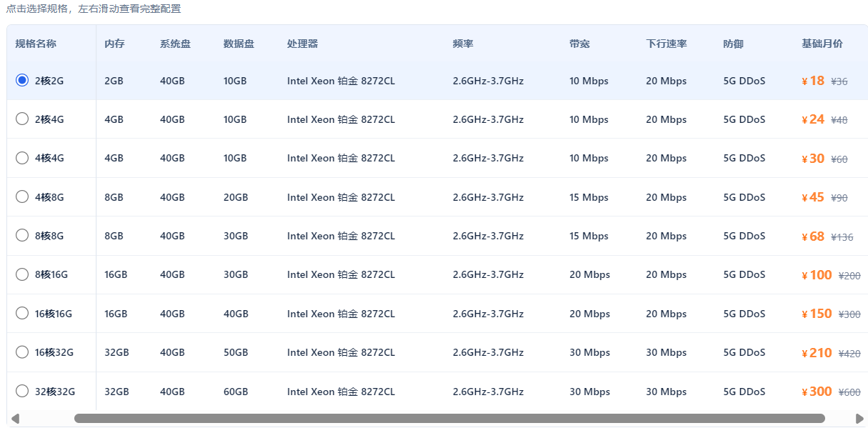
Task: Click the 下行速率 column header
Action: click(667, 44)
